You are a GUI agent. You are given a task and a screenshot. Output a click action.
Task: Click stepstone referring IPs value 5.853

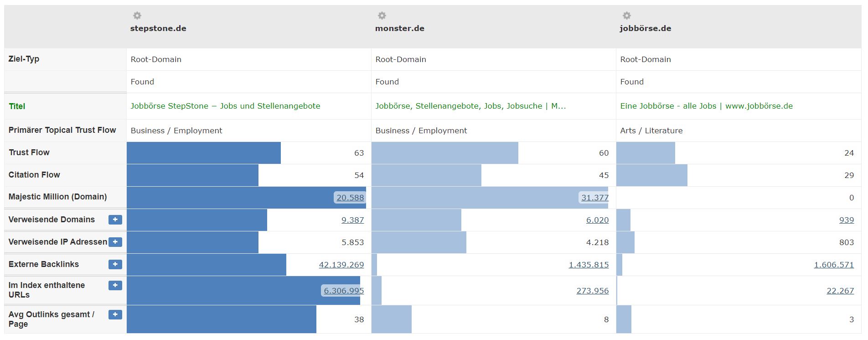[x=353, y=242]
